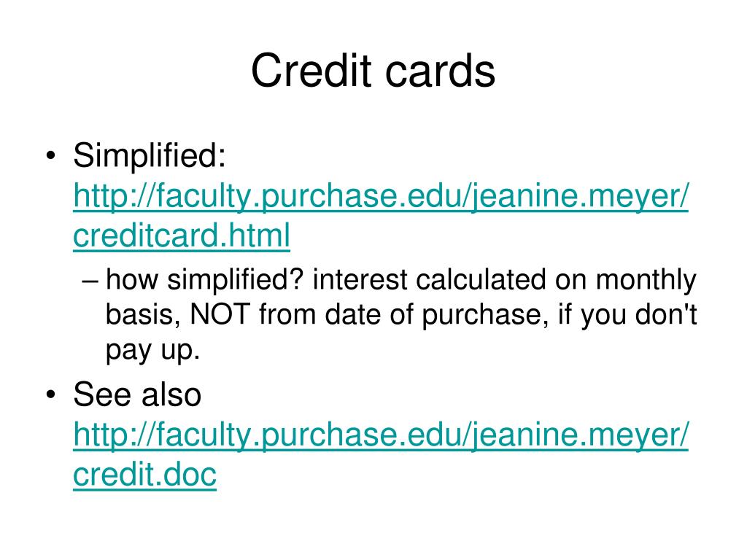
Task: Click the Simplified: bullet text
Action: (x=149, y=156)
